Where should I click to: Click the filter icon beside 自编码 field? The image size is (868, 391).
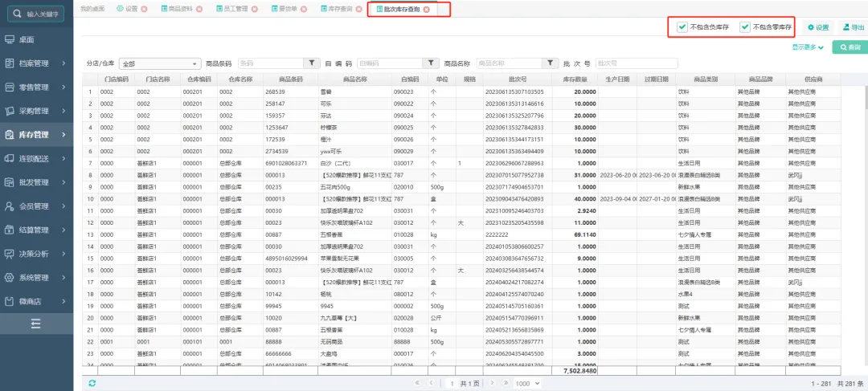pyautogui.click(x=432, y=63)
